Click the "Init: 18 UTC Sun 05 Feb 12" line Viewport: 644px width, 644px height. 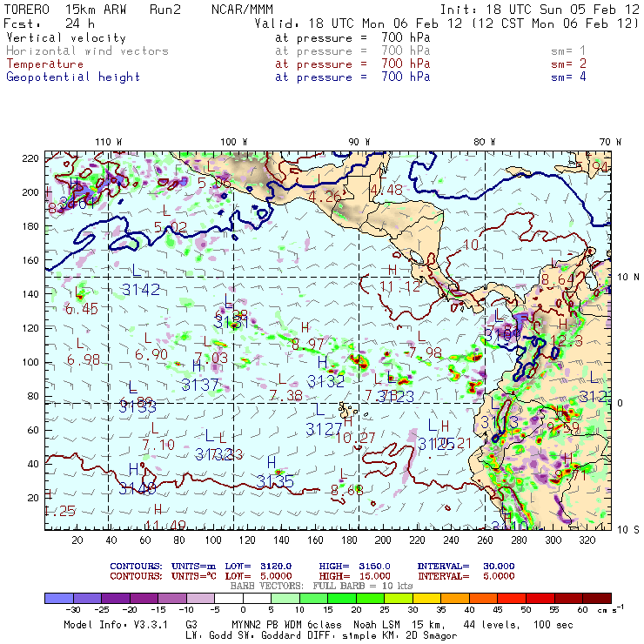pyautogui.click(x=540, y=10)
